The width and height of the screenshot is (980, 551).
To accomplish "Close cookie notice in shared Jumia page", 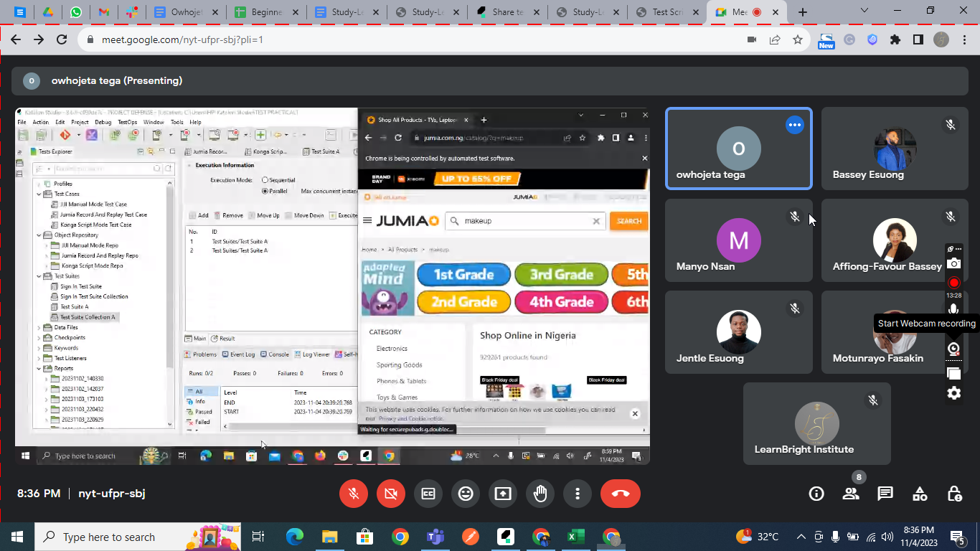I will tap(635, 413).
